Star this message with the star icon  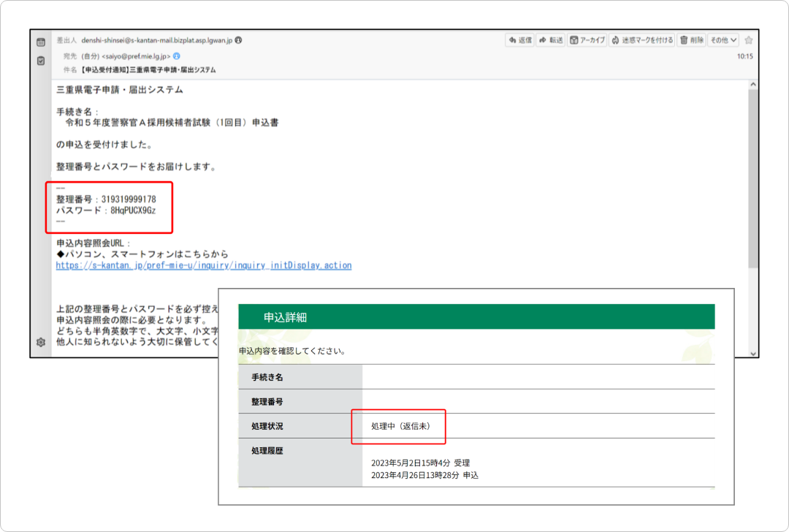(748, 40)
